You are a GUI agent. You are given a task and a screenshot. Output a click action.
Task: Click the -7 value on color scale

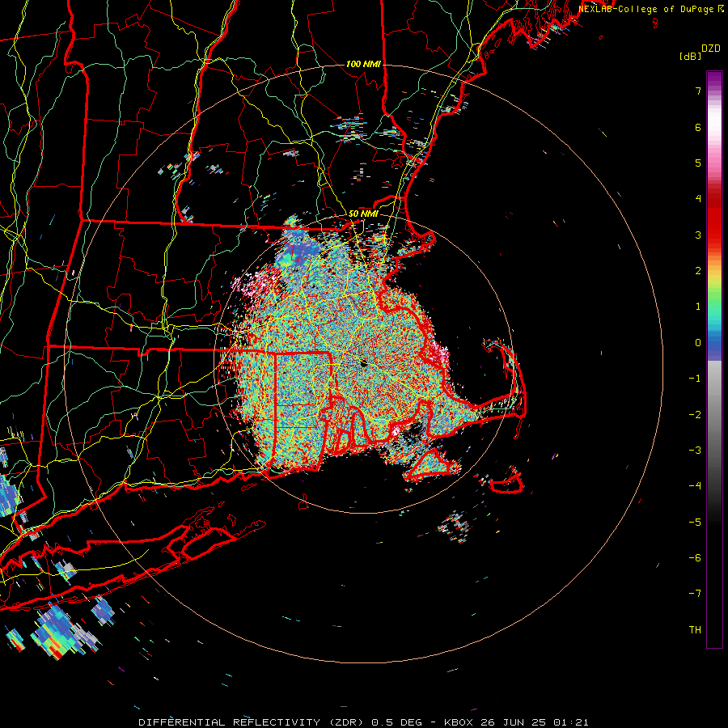pos(695,594)
